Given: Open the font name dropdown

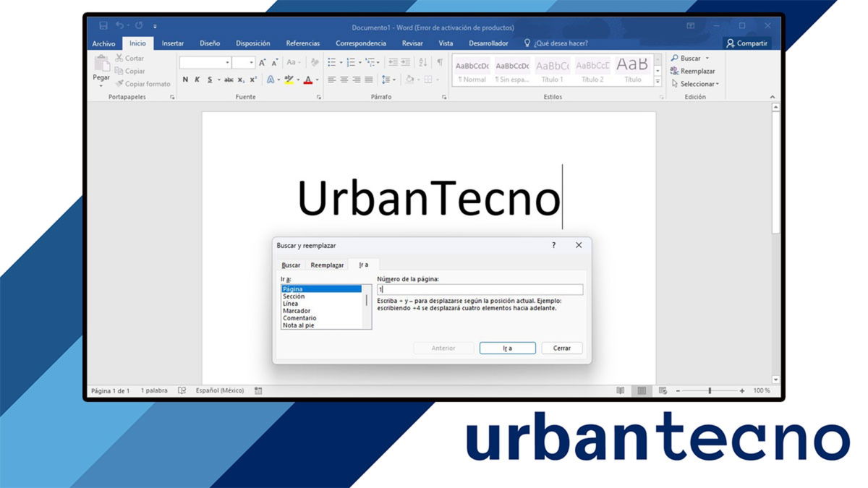Looking at the screenshot, I should tap(227, 63).
